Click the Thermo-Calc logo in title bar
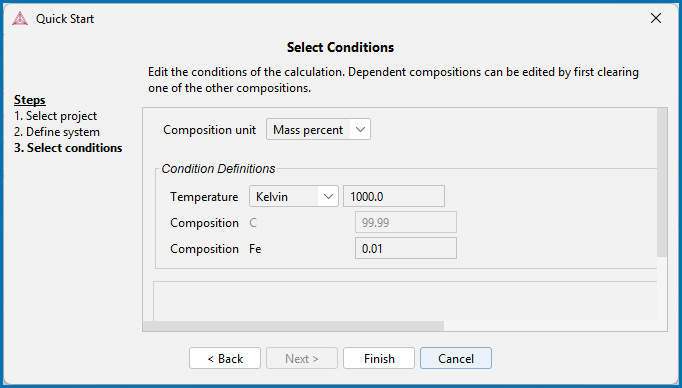 (20, 19)
